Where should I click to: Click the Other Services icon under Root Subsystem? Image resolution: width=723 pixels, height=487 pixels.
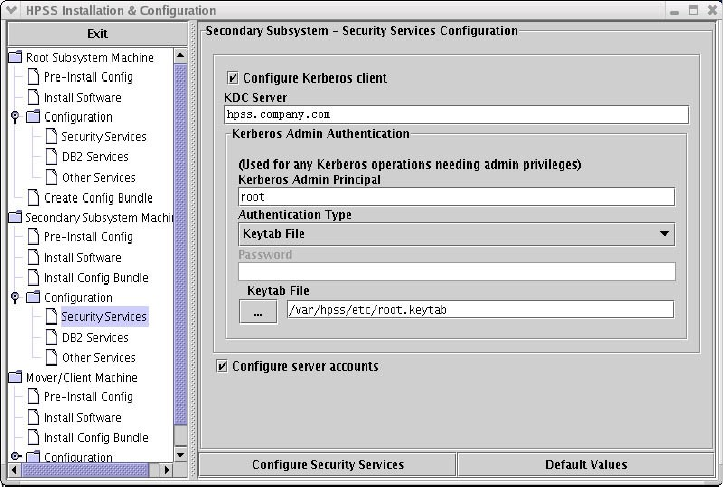click(51, 177)
